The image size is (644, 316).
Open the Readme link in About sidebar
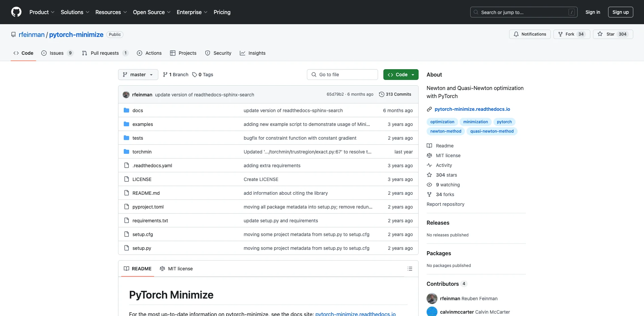pyautogui.click(x=440, y=146)
